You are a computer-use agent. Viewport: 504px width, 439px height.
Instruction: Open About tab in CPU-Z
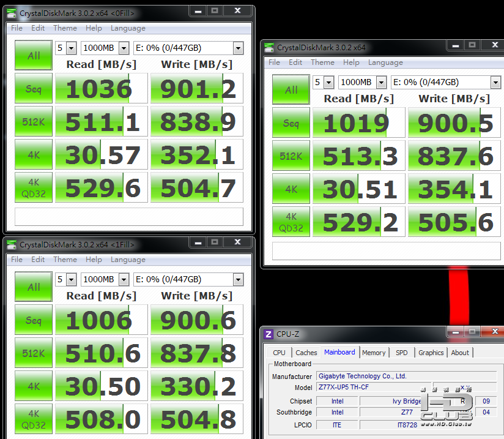[460, 353]
